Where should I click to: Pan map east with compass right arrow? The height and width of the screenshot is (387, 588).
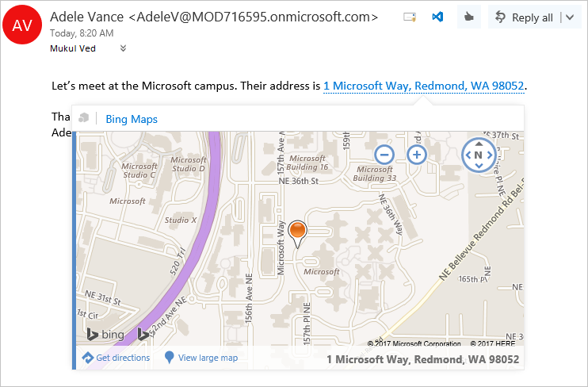tap(490, 155)
